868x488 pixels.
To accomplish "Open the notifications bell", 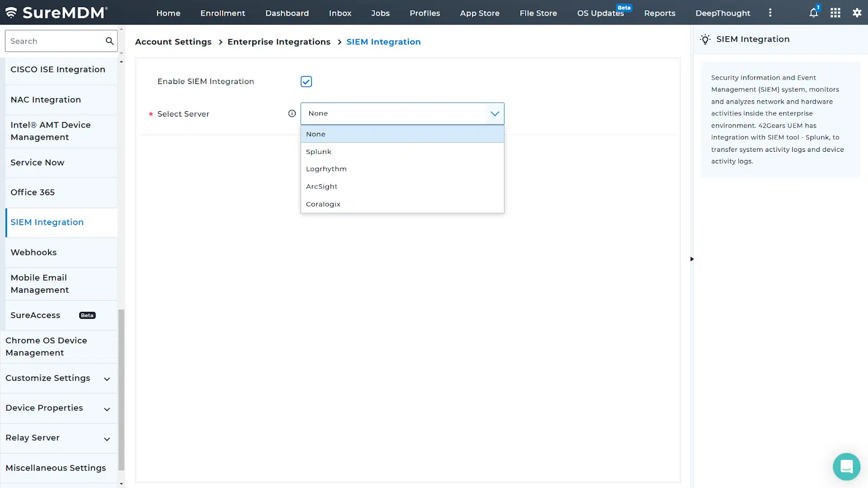I will [x=814, y=12].
